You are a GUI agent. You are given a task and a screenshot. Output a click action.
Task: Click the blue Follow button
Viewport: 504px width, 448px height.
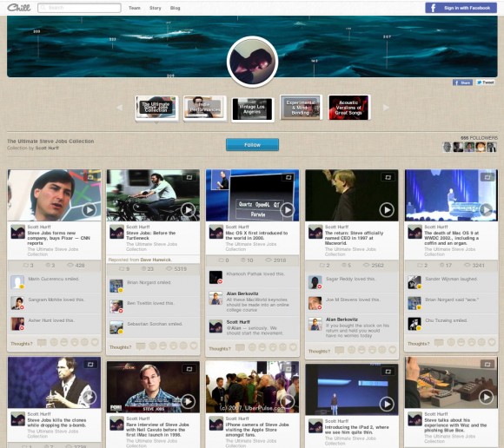click(x=252, y=145)
